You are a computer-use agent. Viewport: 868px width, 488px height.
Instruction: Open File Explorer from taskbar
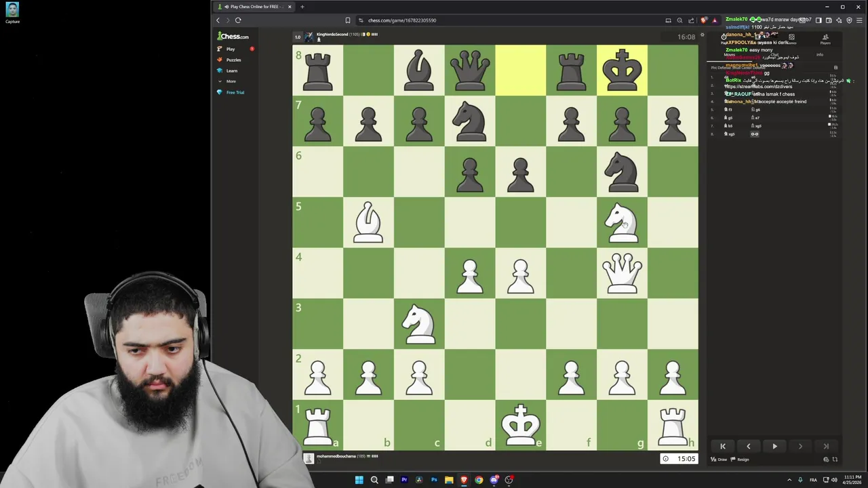tap(449, 480)
